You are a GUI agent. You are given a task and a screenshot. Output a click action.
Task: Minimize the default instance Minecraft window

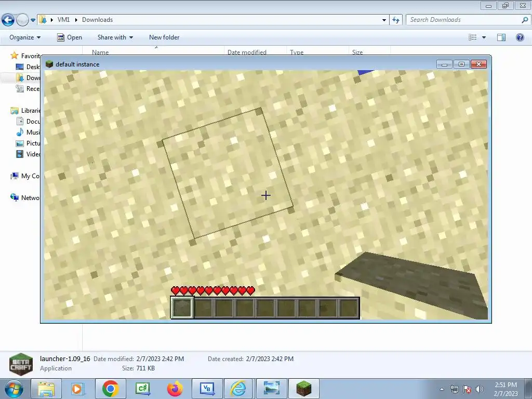(445, 64)
